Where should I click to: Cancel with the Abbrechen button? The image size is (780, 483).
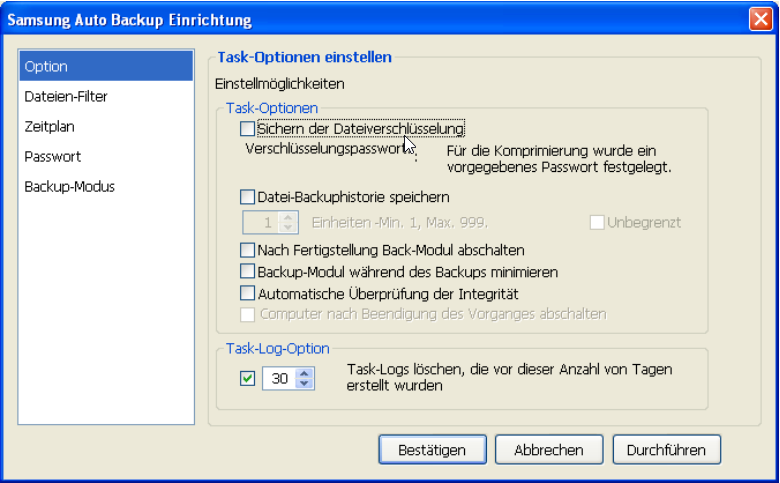point(549,450)
